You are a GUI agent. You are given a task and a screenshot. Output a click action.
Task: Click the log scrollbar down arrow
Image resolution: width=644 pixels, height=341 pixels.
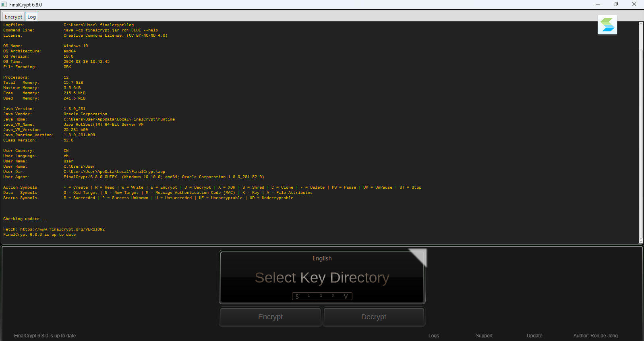(x=641, y=241)
